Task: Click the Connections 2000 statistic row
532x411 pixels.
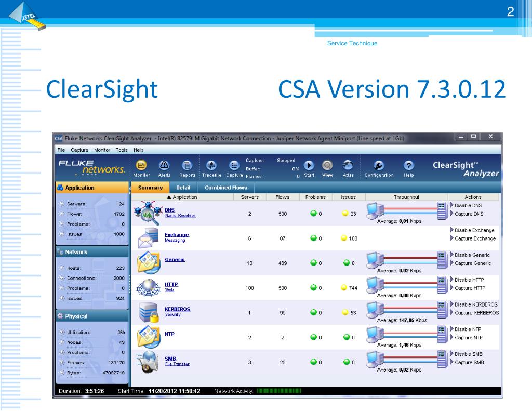Action: tap(92, 278)
